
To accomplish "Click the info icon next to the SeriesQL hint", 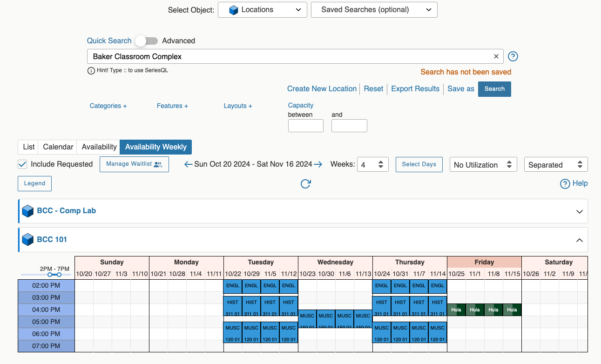I will [x=91, y=71].
